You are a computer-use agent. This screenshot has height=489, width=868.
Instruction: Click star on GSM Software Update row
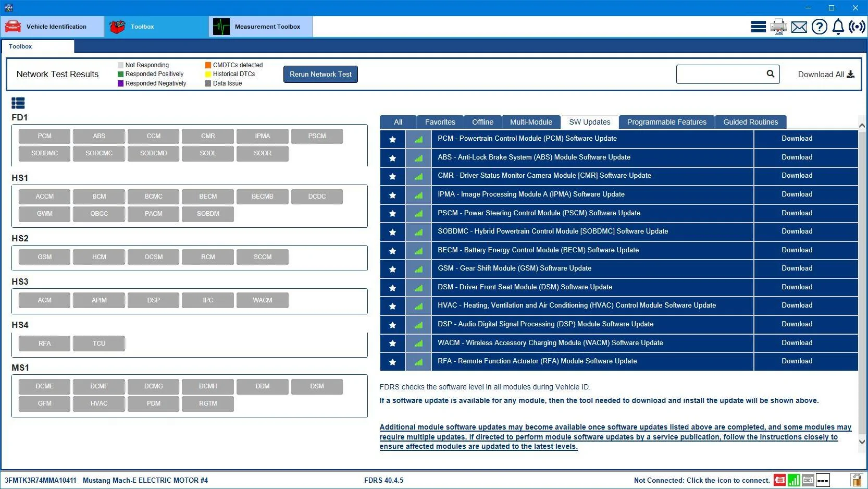[x=392, y=269]
